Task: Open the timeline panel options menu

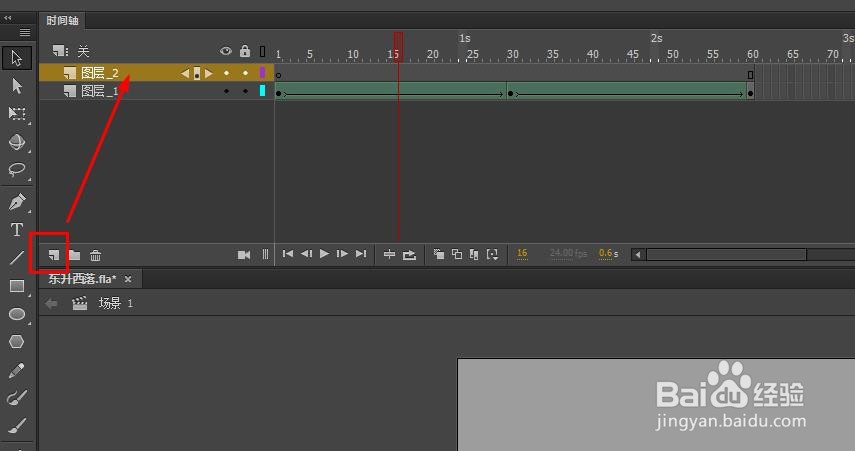Action: (x=25, y=32)
